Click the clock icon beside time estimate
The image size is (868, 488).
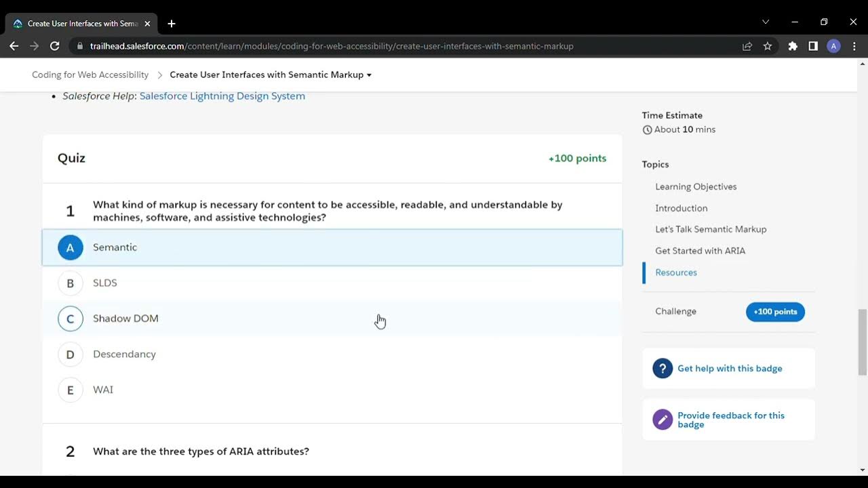tap(647, 129)
